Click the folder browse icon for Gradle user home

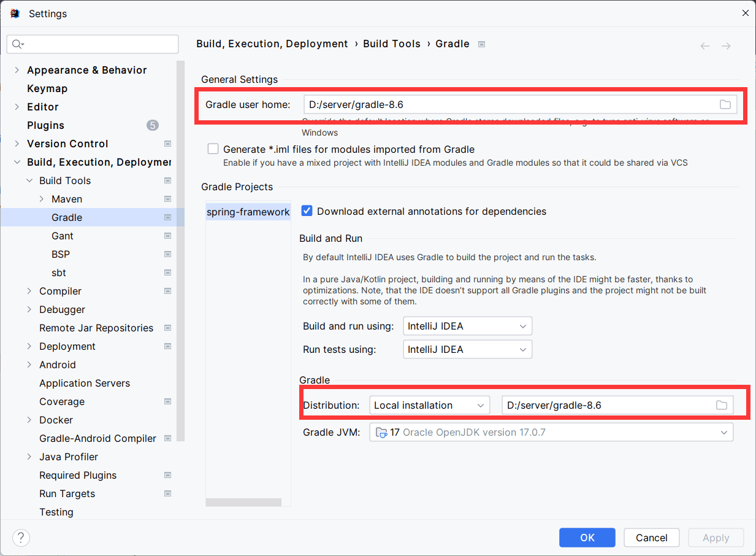click(725, 104)
